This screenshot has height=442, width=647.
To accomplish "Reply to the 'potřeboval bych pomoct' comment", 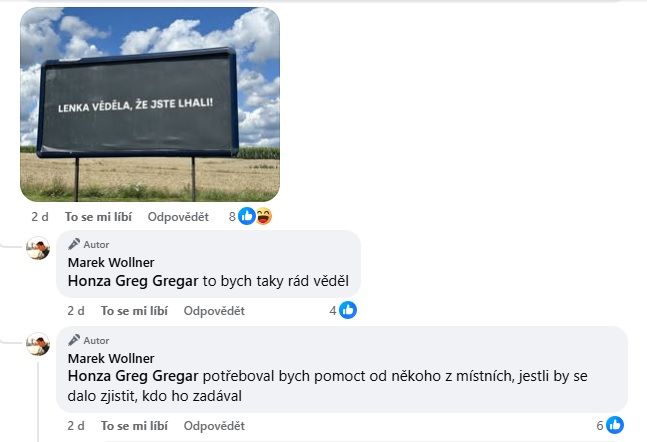I will [x=214, y=426].
